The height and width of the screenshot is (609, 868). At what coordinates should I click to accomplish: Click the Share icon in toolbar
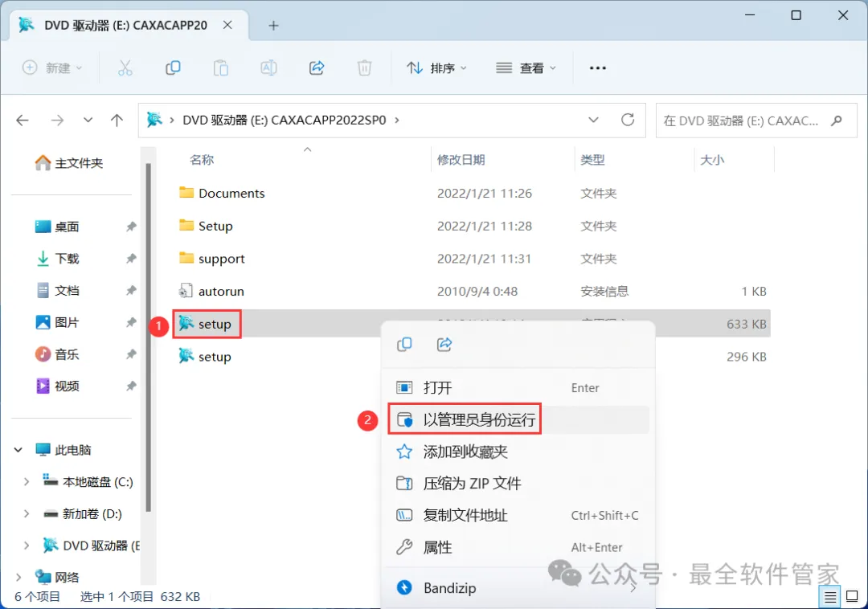(317, 68)
